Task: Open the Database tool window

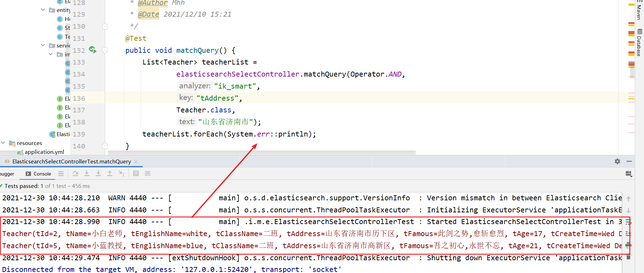Action: coord(639,43)
